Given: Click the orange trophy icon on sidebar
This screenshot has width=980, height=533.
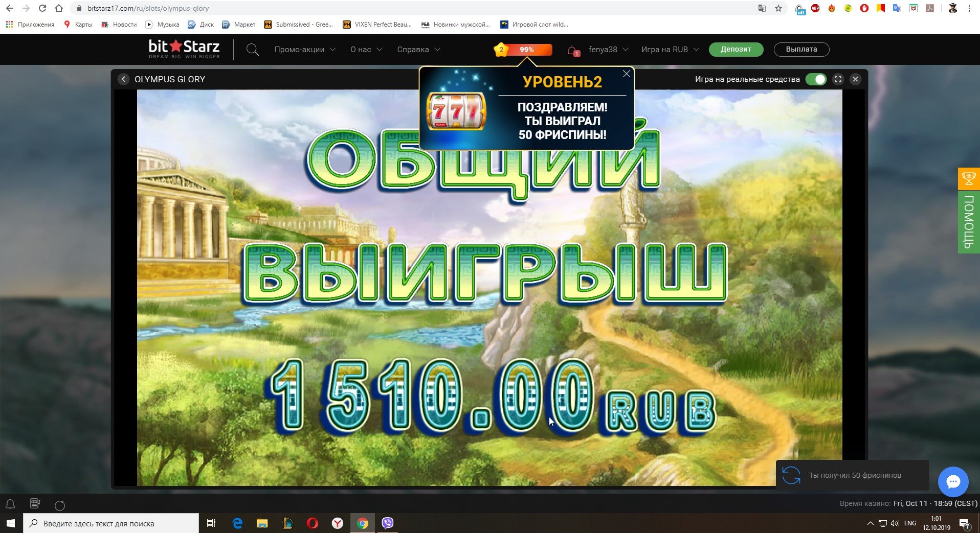Looking at the screenshot, I should 968,178.
